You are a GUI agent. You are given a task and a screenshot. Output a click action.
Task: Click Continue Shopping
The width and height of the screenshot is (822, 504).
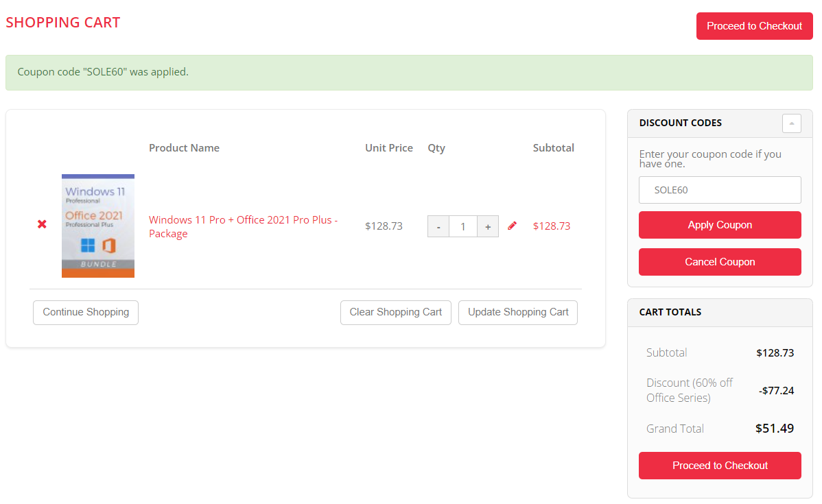coord(86,312)
